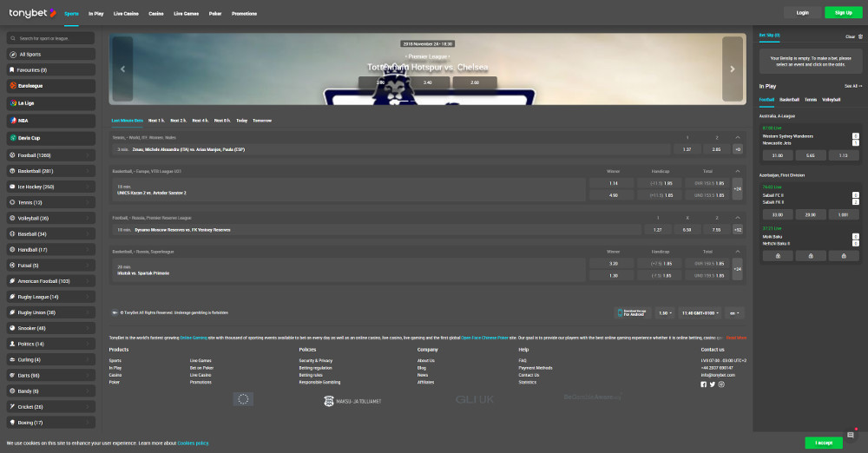Open the In Play menu item
This screenshot has width=868, height=453.
pos(95,13)
